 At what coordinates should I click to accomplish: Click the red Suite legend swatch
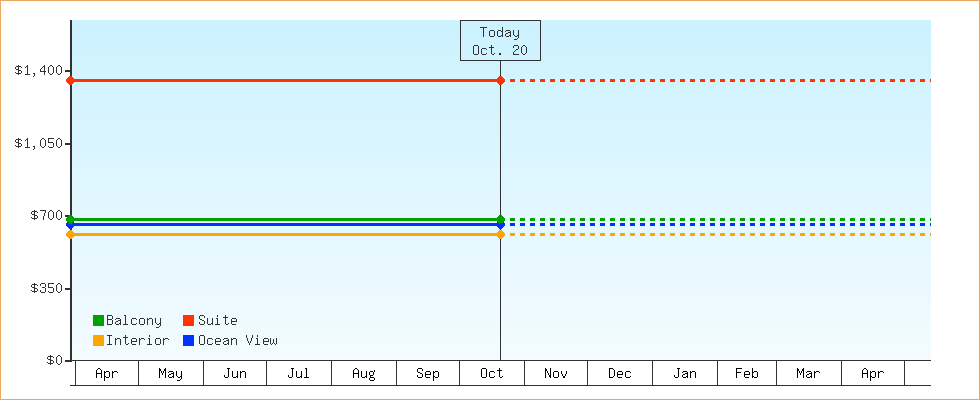tap(188, 320)
